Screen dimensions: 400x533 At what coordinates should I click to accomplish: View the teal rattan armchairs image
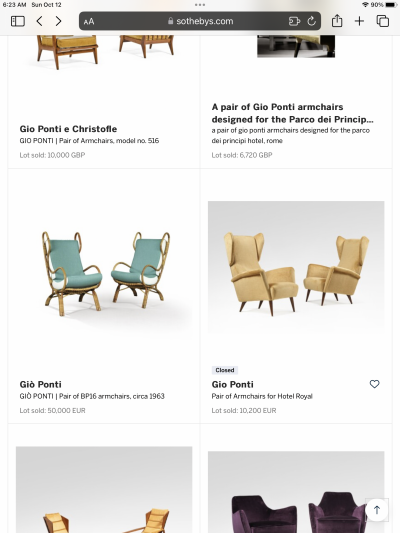106,274
